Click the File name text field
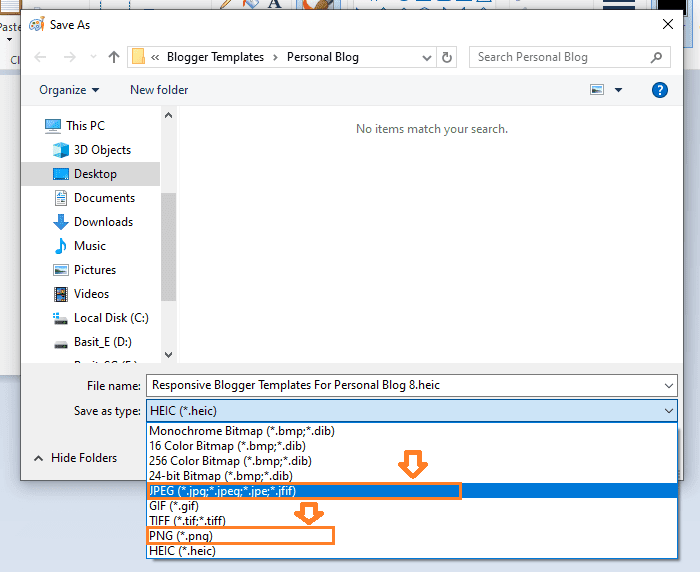 (400, 385)
